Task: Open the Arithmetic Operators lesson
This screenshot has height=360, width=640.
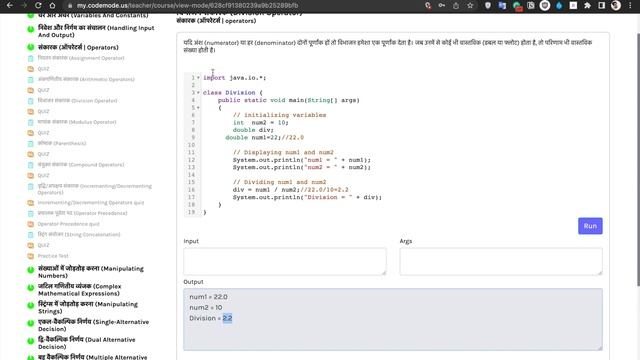Action: coord(86,79)
